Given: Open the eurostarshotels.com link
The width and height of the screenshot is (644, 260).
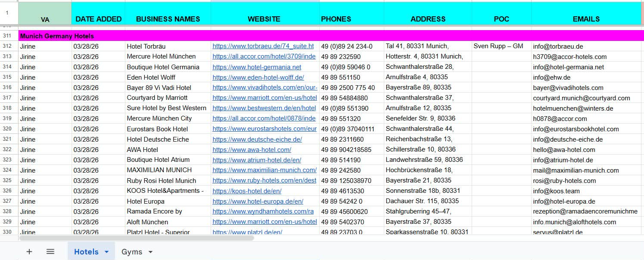Looking at the screenshot, I should point(264,129).
